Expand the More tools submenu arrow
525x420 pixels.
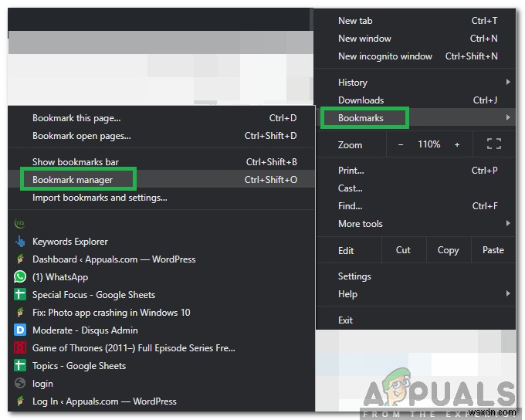(x=508, y=223)
